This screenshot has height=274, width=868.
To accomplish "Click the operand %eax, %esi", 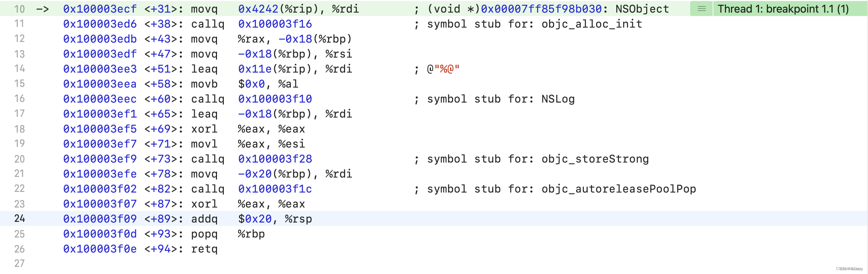I will pos(271,144).
